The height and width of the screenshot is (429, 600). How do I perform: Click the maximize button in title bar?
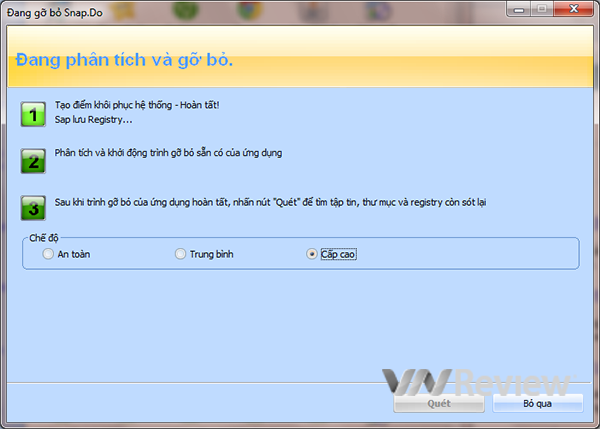[542, 9]
